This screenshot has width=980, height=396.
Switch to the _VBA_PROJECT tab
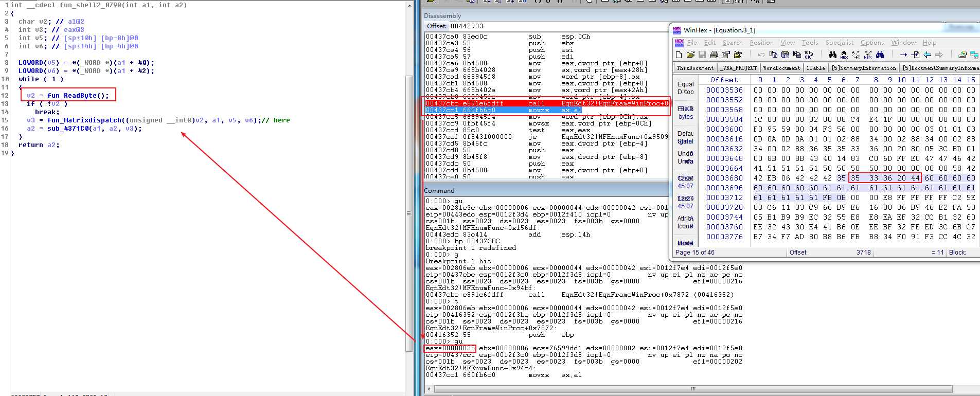click(739, 68)
